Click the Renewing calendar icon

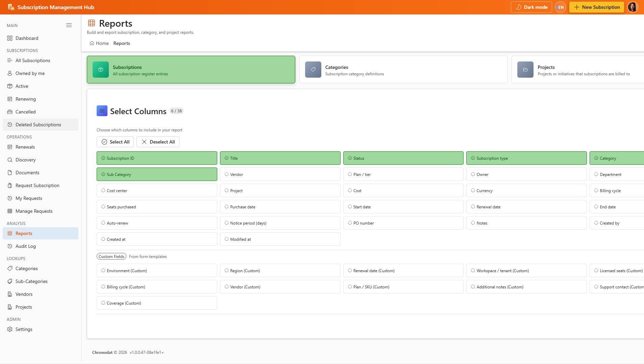tap(10, 99)
